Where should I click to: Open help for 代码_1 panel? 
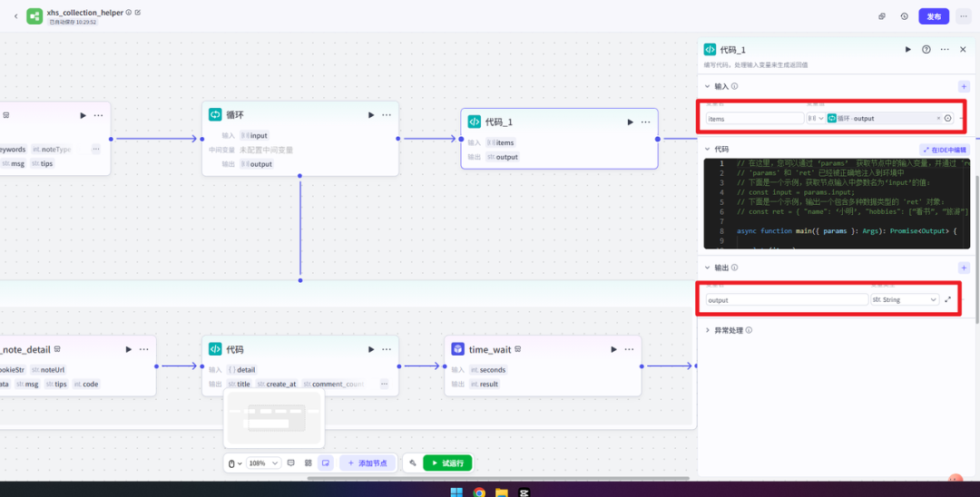click(926, 50)
